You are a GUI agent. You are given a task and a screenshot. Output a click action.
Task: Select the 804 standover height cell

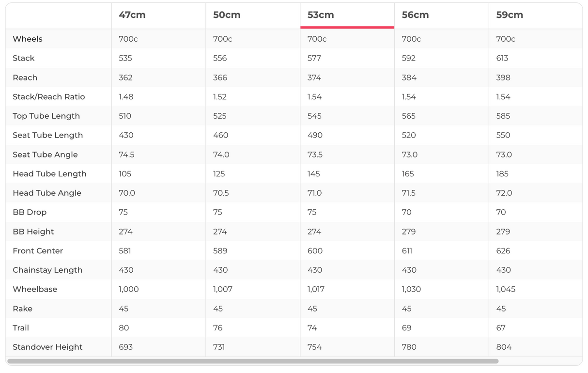[504, 347]
